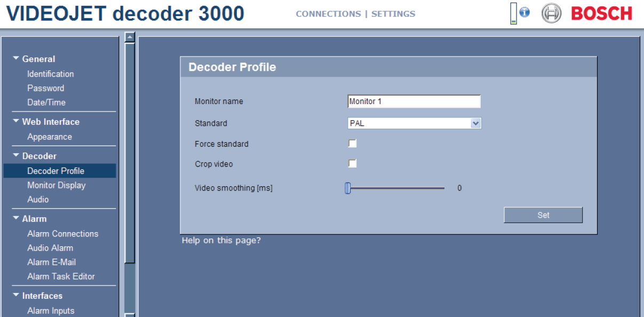Open Audio Alarm settings
Screen dimensions: 644x317
click(x=50, y=248)
